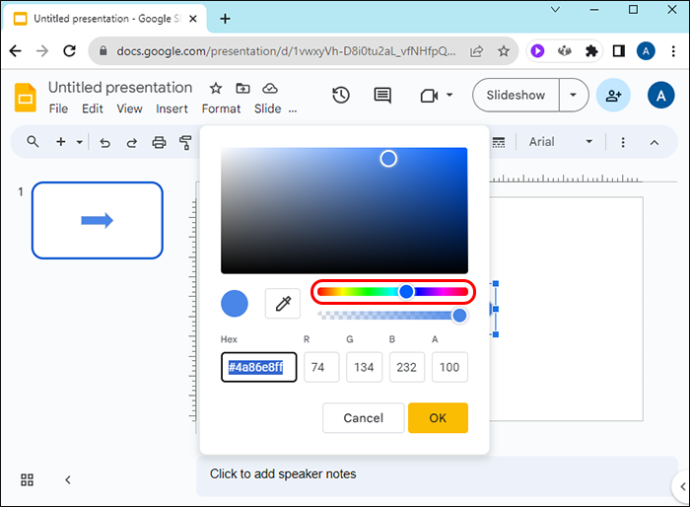Confirm color with OK button
Viewport: 690px width, 507px height.
[x=438, y=418]
